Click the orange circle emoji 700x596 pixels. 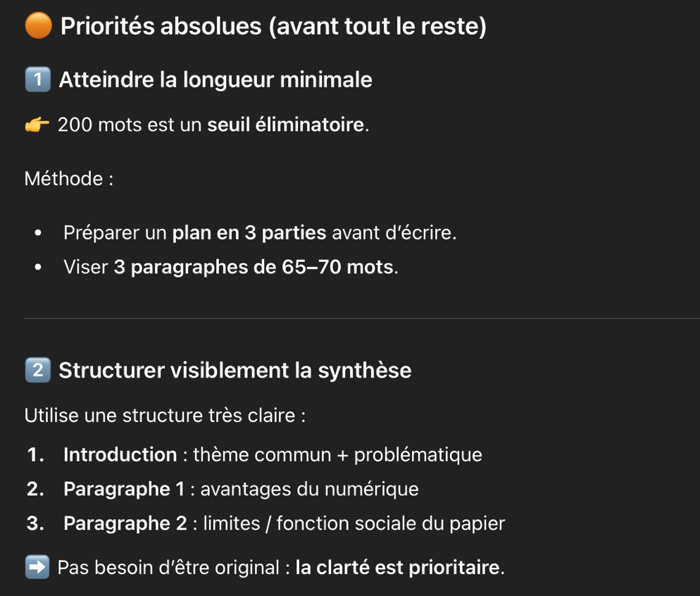[38, 27]
